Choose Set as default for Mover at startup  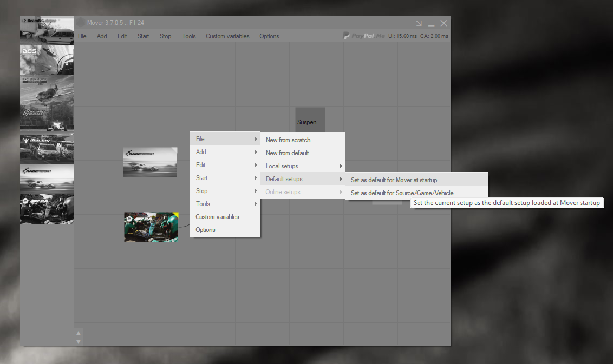click(x=417, y=180)
